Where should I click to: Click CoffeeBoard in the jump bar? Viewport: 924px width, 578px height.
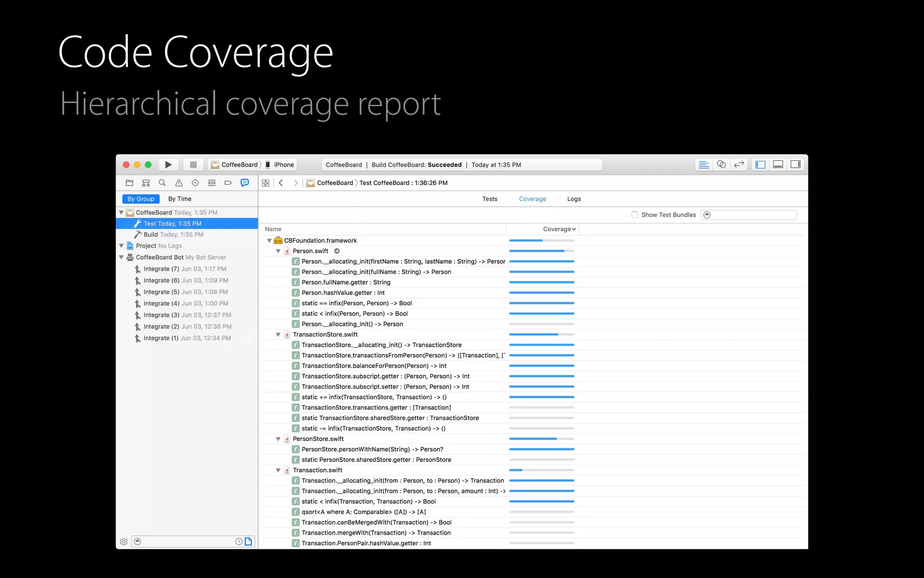pos(330,183)
